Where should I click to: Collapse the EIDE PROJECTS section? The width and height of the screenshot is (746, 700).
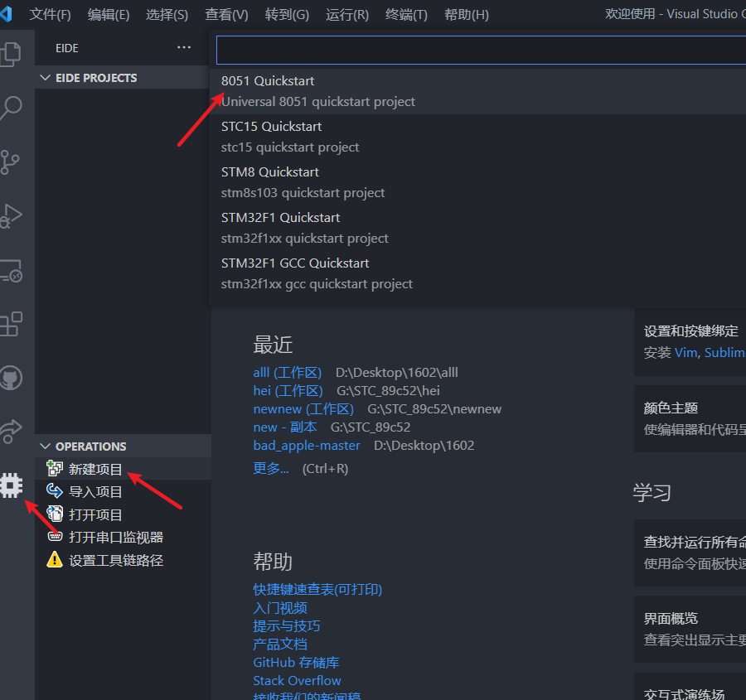coord(46,78)
